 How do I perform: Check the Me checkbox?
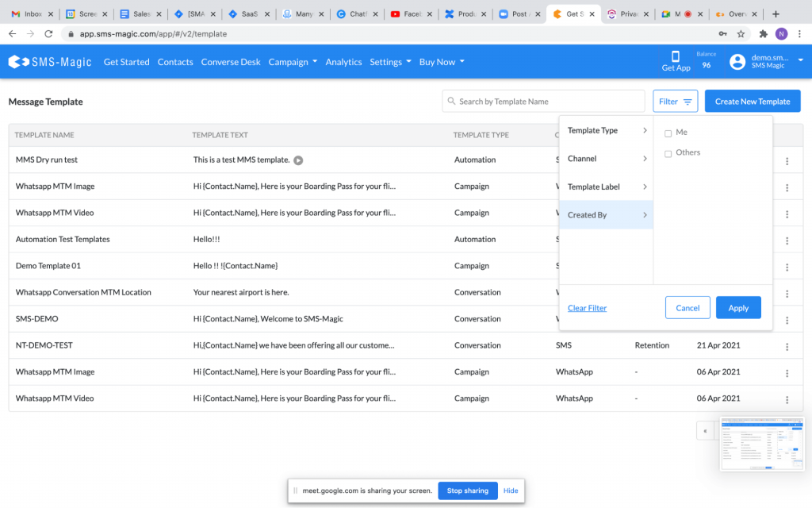pyautogui.click(x=668, y=133)
